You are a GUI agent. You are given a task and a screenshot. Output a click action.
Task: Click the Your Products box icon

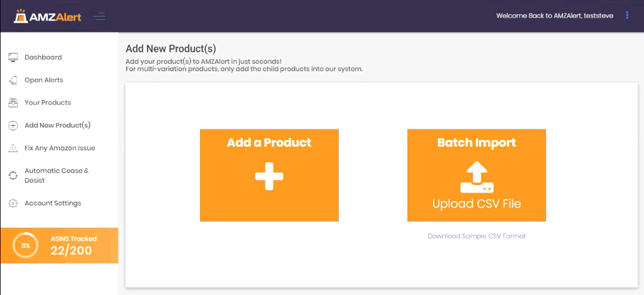coord(13,103)
